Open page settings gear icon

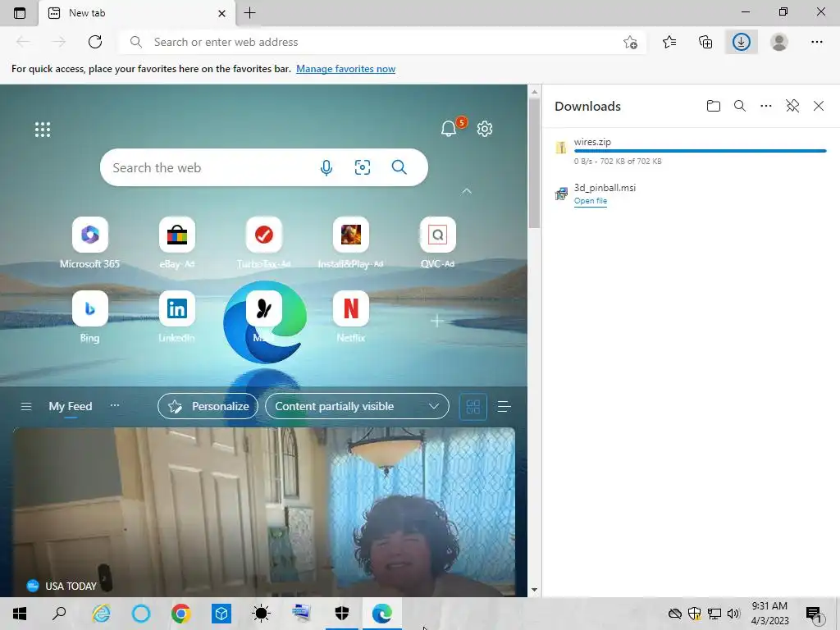(484, 129)
